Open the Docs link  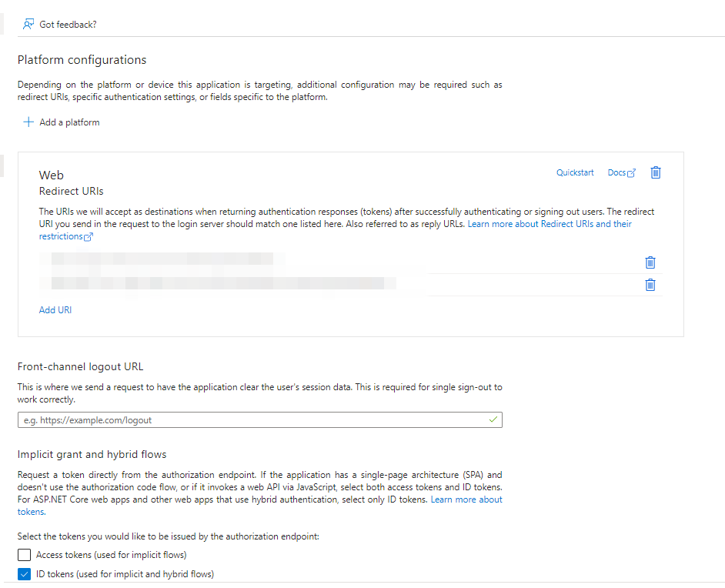tap(616, 172)
